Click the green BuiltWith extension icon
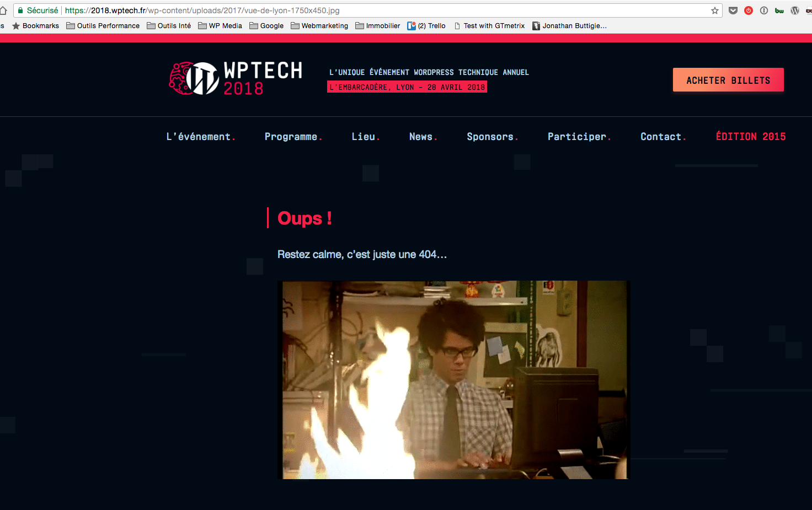 [x=779, y=10]
